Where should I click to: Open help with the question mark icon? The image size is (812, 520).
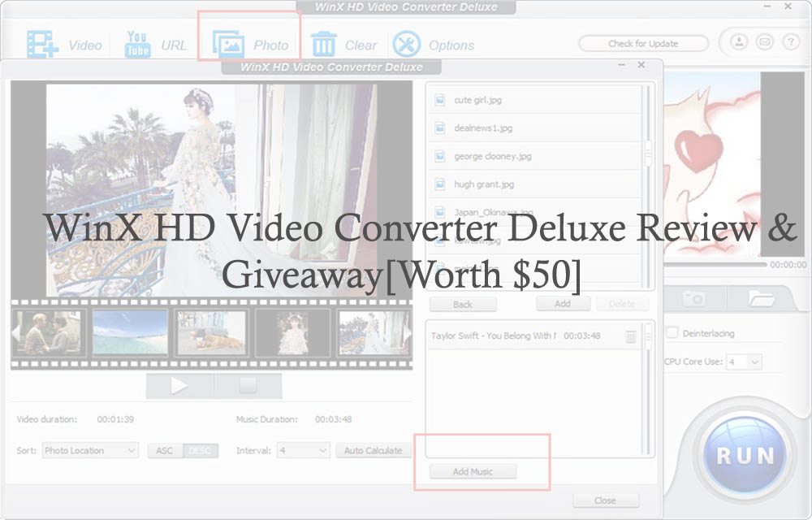(x=791, y=41)
